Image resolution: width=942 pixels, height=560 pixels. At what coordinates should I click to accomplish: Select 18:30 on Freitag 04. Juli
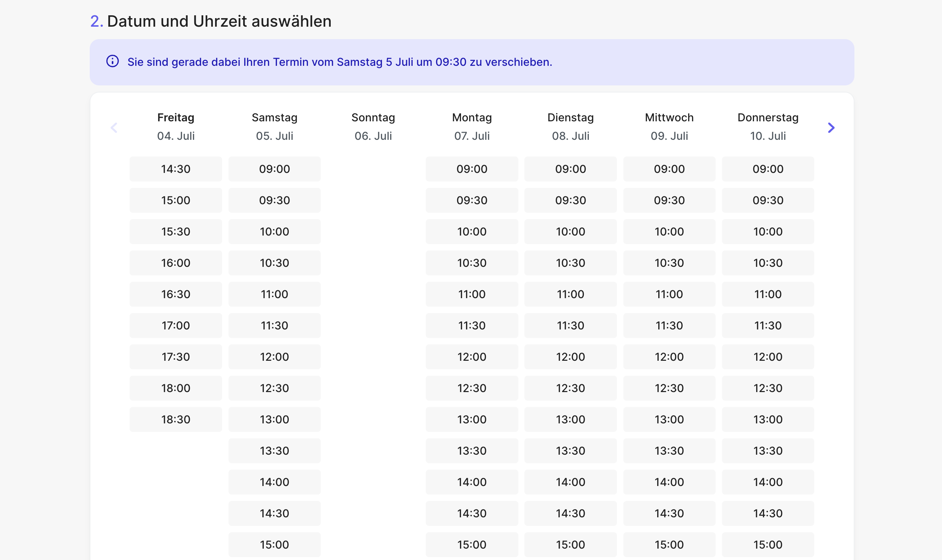[176, 419]
